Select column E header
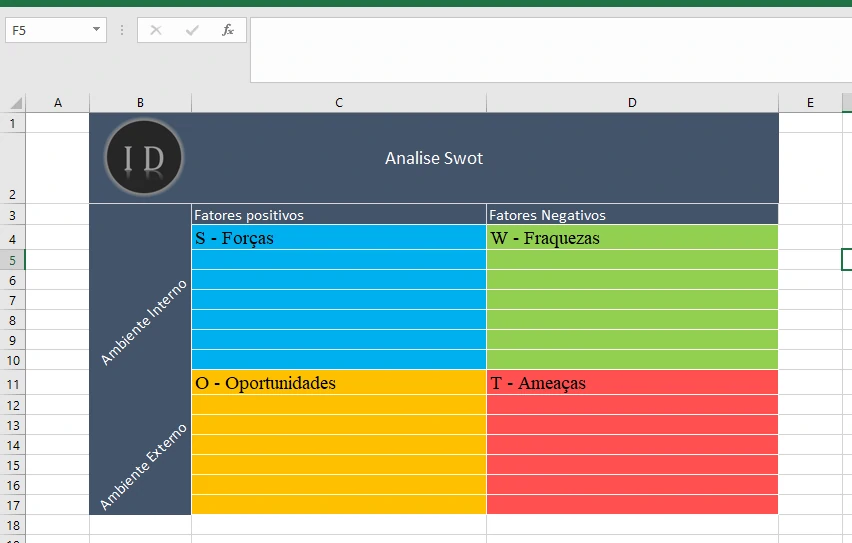 coord(810,103)
